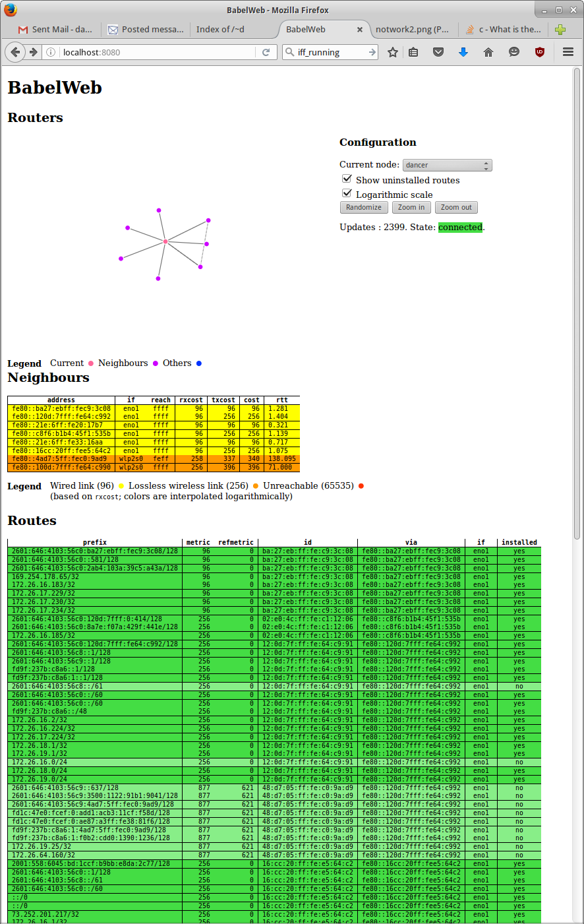Screen dimensions: 584x924
Task: Click the Zoom in button
Action: pyautogui.click(x=411, y=207)
